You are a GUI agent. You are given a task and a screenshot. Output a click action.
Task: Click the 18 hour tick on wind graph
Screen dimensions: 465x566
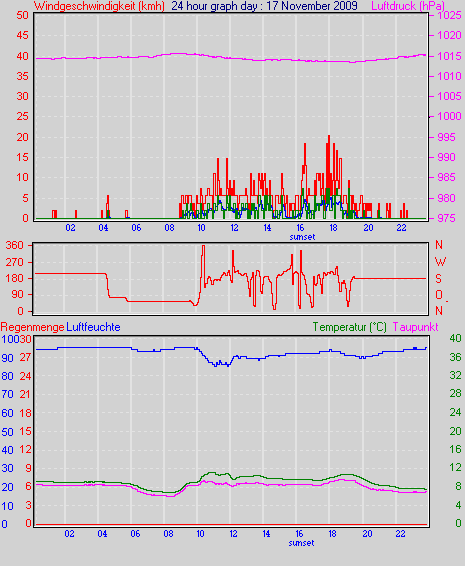333,228
